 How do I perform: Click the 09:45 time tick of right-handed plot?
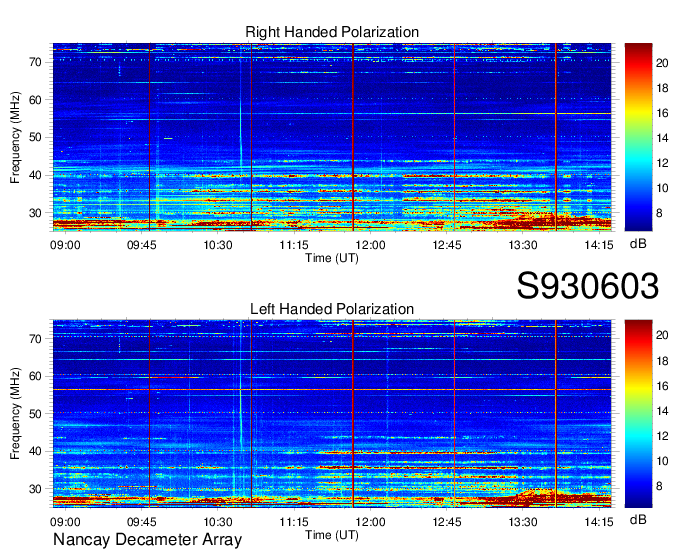pos(141,245)
